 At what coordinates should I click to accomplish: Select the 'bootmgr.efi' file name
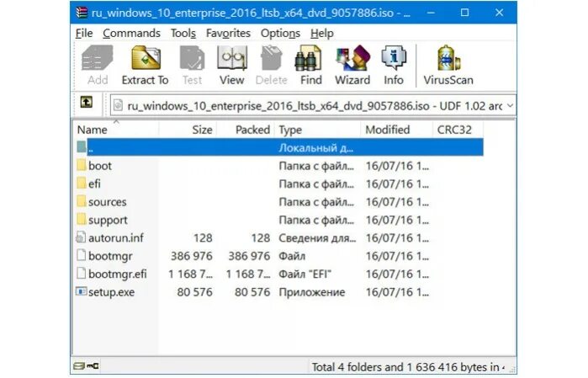[x=118, y=274]
